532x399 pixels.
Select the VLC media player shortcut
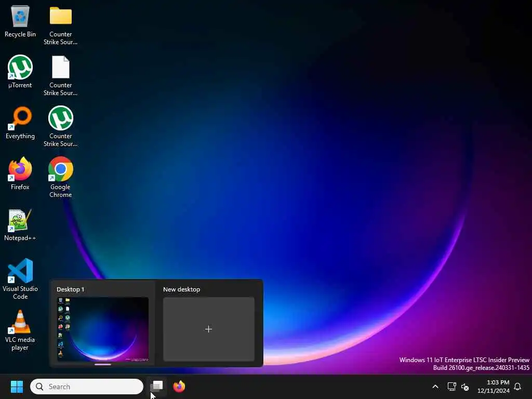click(20, 330)
